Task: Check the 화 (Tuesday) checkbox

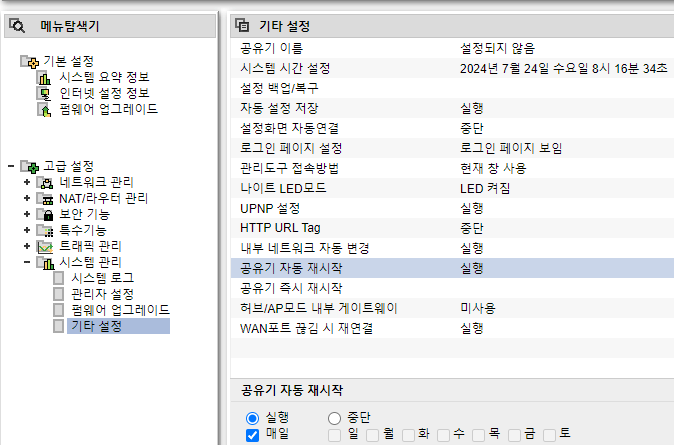Action: point(408,435)
